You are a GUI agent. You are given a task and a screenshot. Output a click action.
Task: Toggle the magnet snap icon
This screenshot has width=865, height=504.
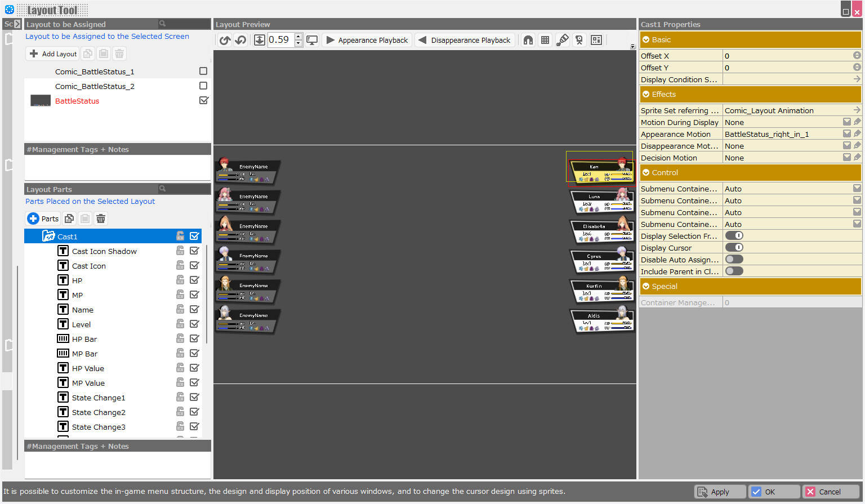pyautogui.click(x=528, y=39)
